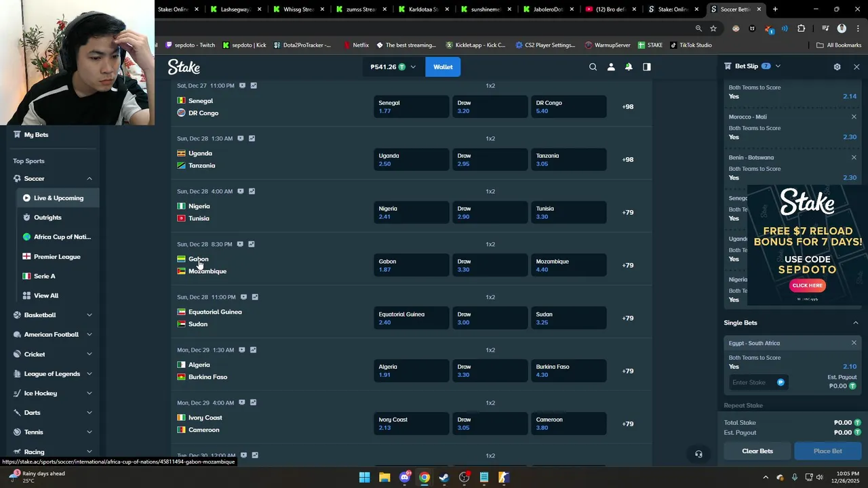Select Mozambique 4.40 odds
The width and height of the screenshot is (868, 488).
tap(568, 265)
